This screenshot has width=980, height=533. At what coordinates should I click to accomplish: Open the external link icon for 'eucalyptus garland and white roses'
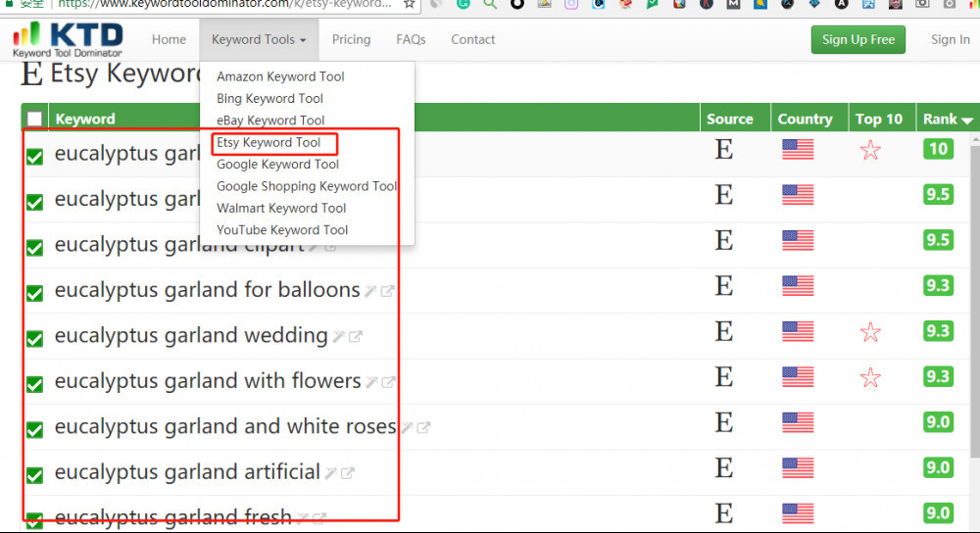(423, 427)
